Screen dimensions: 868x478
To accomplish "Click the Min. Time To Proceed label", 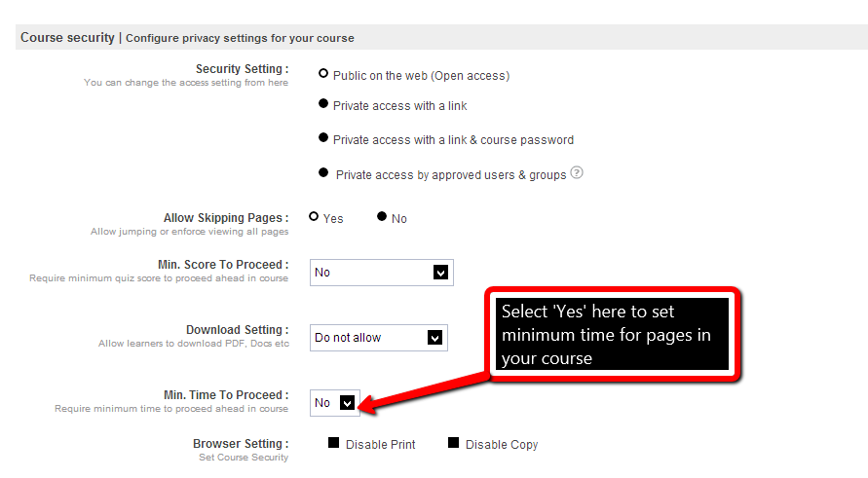I will coord(225,395).
